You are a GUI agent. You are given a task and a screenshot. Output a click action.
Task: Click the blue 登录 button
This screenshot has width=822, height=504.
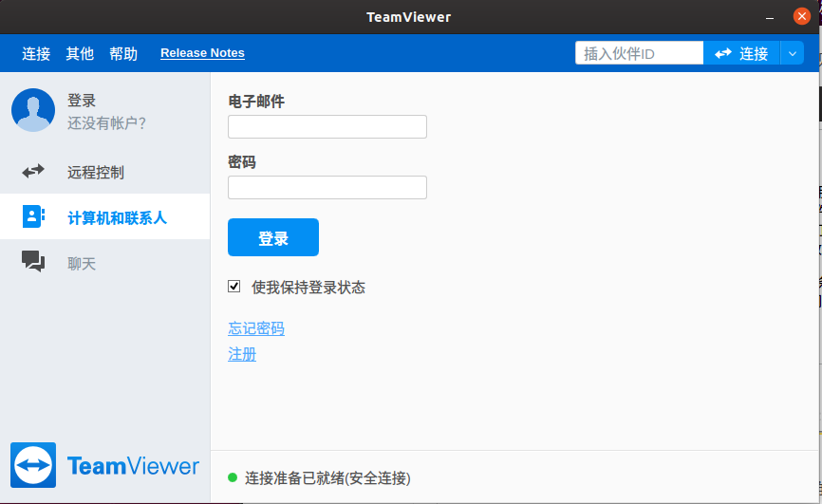[x=273, y=237]
